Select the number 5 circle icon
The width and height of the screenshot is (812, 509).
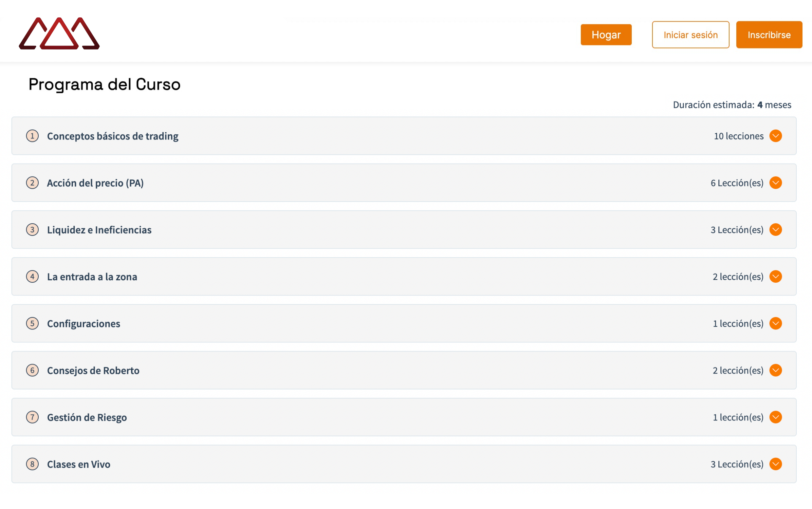pyautogui.click(x=32, y=323)
